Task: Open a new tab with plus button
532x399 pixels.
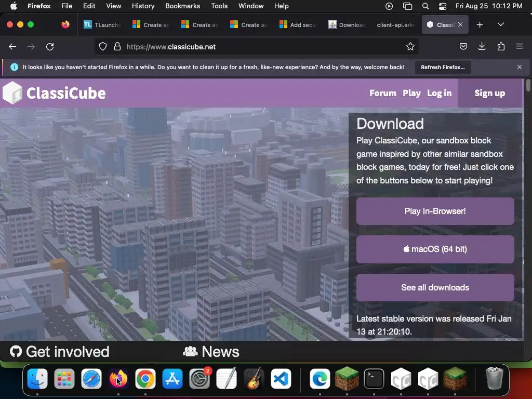Action: pos(480,25)
